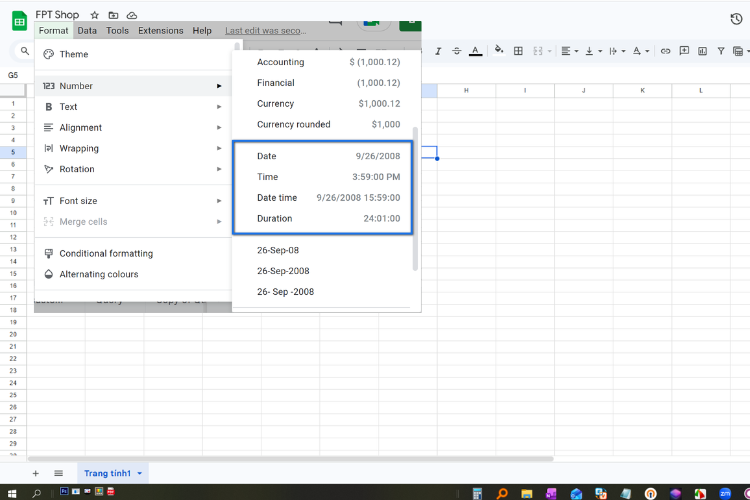Viewport: 750px width, 500px height.
Task: Expand the Rotation submenu
Action: tap(133, 169)
